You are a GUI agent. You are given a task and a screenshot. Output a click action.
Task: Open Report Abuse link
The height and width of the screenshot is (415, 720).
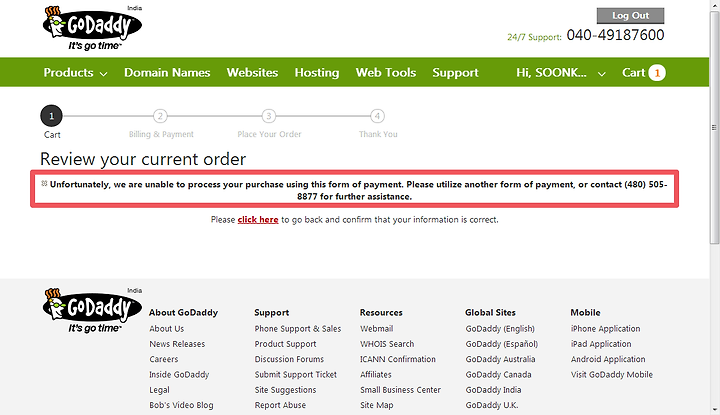[x=280, y=405]
